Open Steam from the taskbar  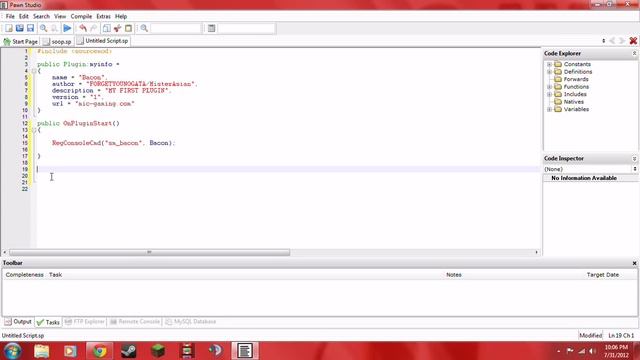point(129,351)
